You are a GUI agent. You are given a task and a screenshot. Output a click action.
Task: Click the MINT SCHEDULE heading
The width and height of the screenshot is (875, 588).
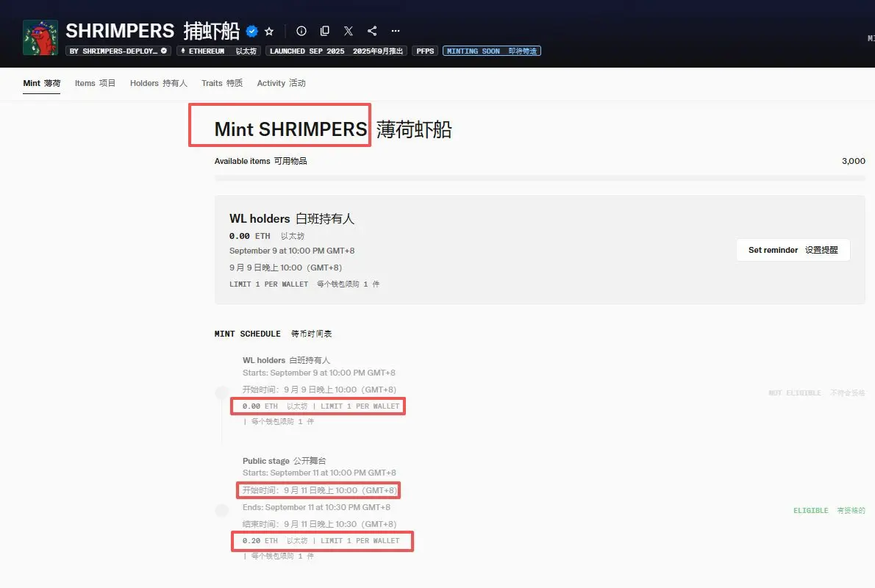click(x=247, y=334)
